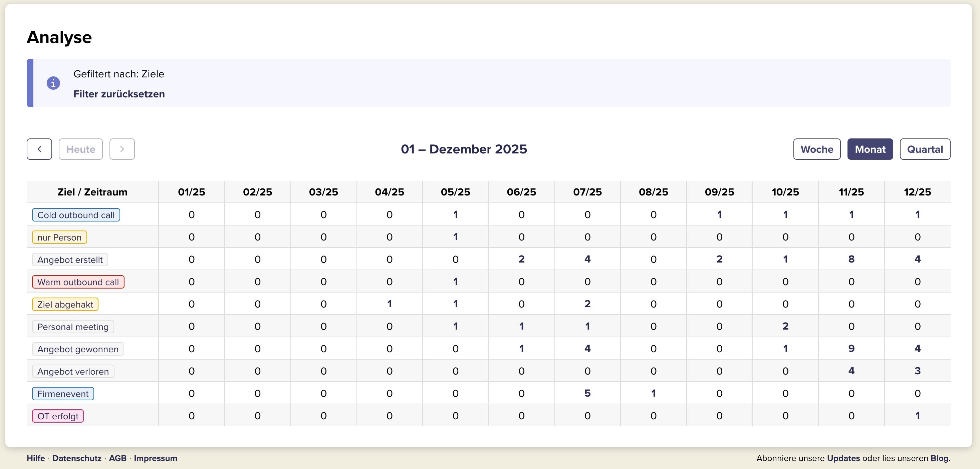Switch to Quartal view
980x469 pixels.
click(925, 149)
